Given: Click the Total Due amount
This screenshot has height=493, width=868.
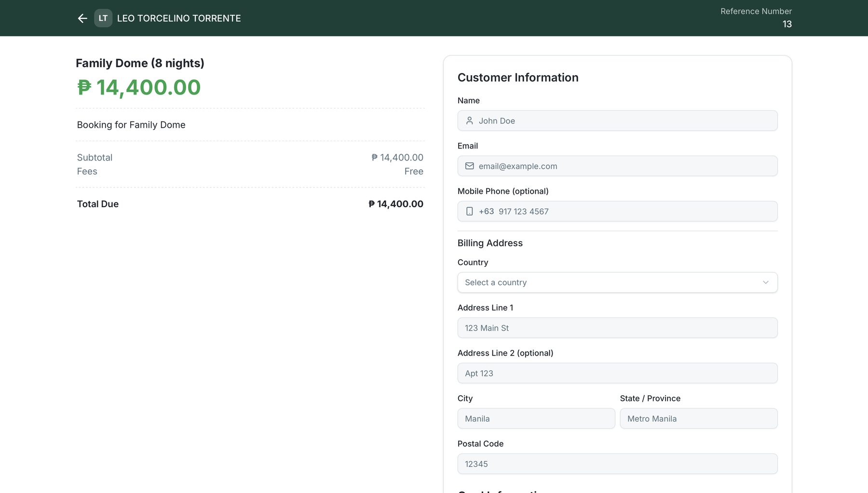Looking at the screenshot, I should (x=396, y=204).
